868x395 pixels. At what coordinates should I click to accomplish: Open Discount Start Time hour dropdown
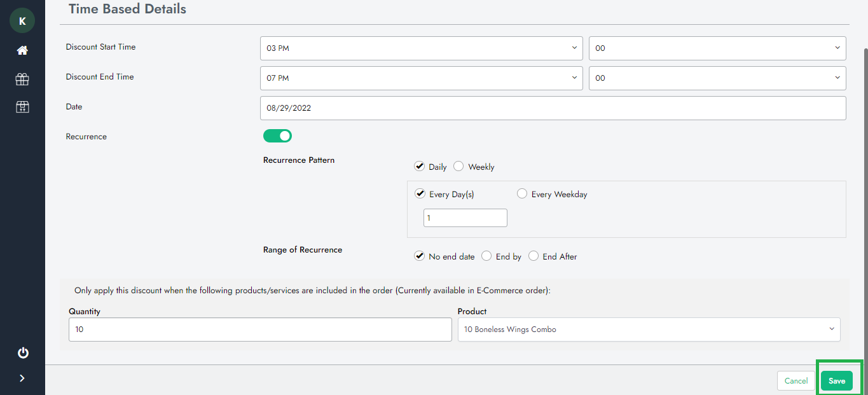click(x=421, y=48)
